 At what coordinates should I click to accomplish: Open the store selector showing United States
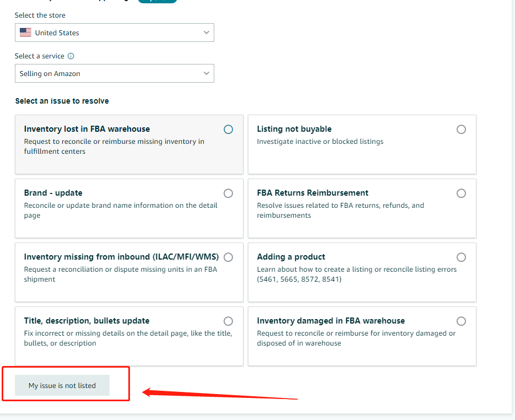(x=115, y=33)
